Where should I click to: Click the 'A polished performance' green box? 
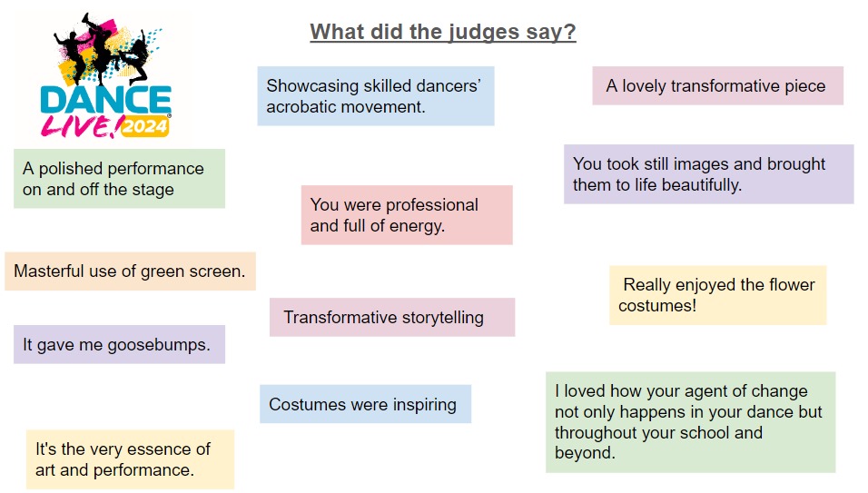[x=119, y=179]
